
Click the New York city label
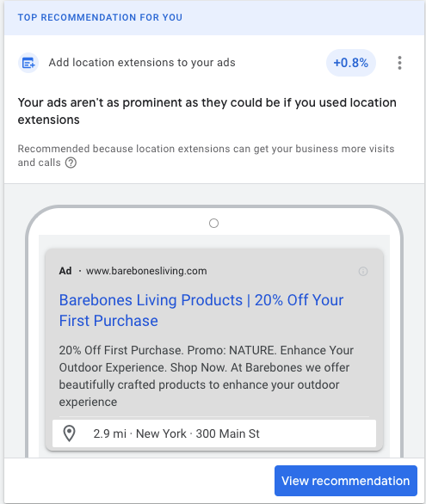161,433
